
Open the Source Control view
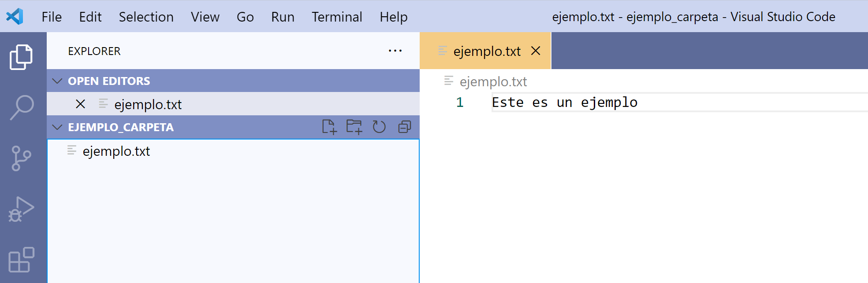[x=21, y=158]
